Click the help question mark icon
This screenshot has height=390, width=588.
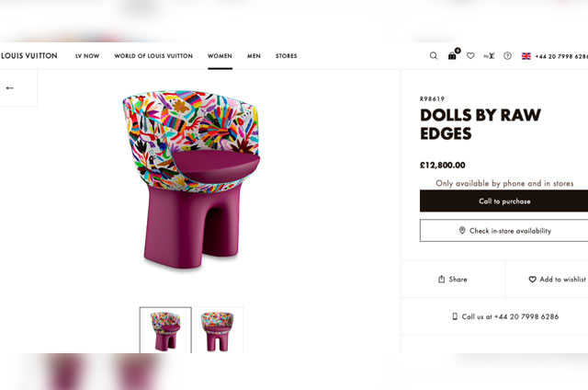507,56
